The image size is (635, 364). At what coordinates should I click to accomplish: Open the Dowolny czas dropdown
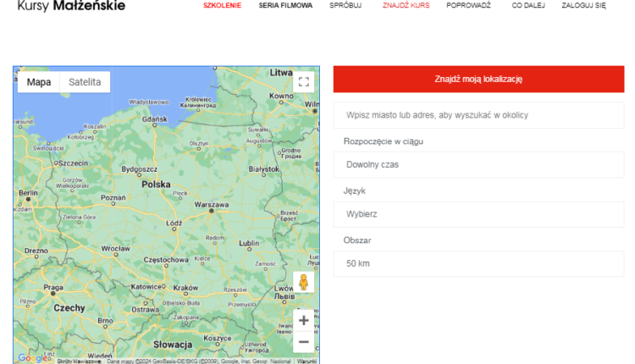(x=478, y=164)
